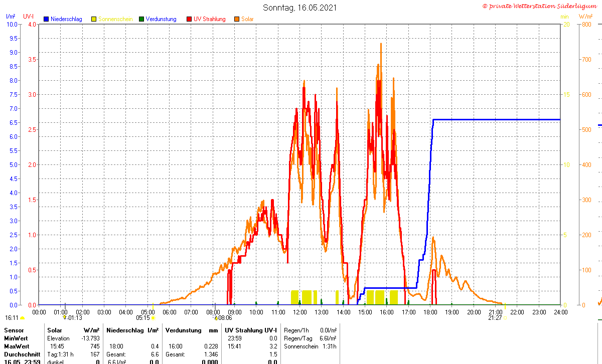Click the moon marker at 01:13
This screenshot has width=602, height=364.
[x=64, y=317]
